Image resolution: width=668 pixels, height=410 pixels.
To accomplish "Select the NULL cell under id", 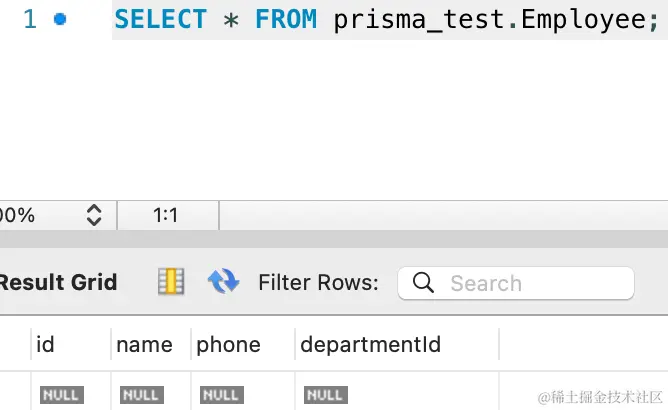I will (x=62, y=395).
